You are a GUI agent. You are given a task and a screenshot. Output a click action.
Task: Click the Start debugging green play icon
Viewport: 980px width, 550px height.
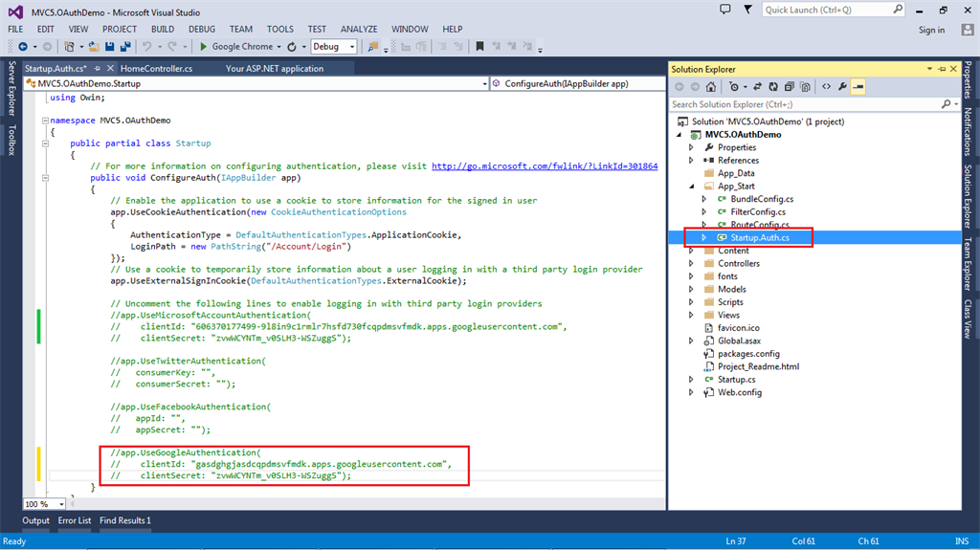coord(203,46)
